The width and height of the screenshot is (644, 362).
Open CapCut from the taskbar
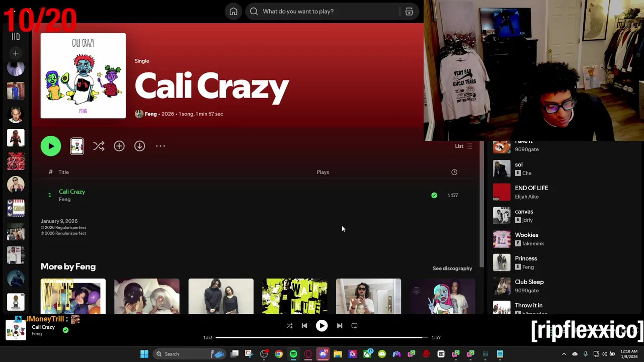pyautogui.click(x=441, y=354)
